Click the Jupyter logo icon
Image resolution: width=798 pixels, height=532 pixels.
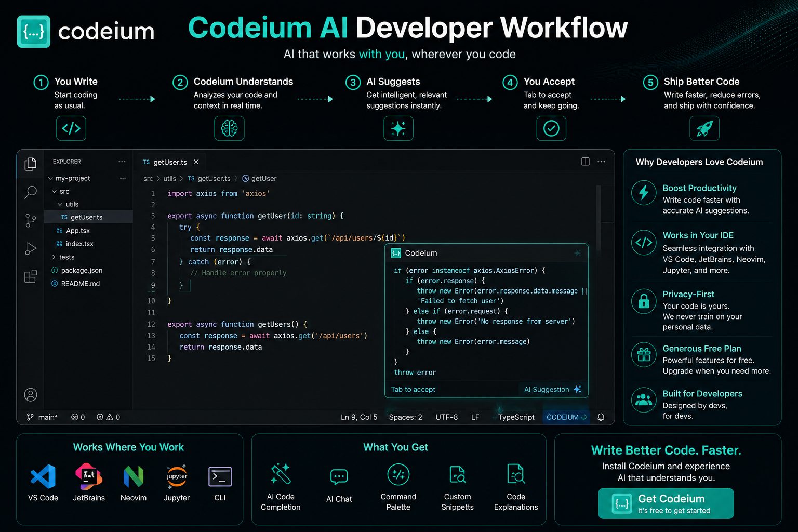[x=177, y=476]
